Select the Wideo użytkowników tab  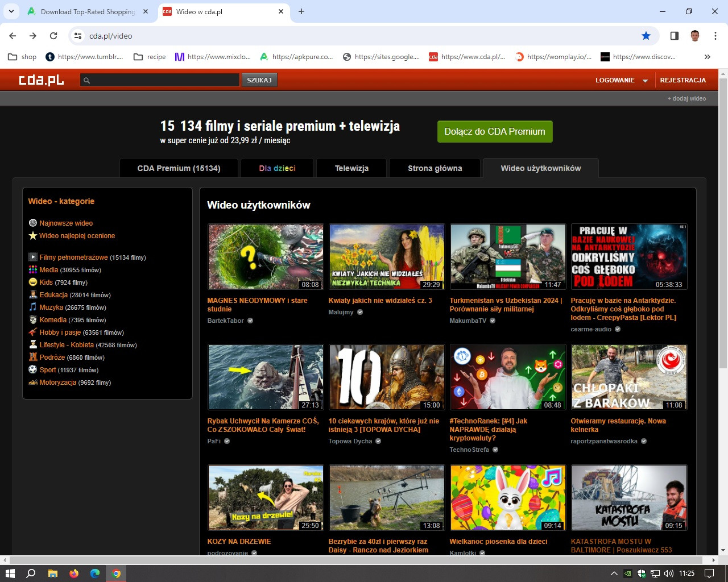(x=541, y=168)
